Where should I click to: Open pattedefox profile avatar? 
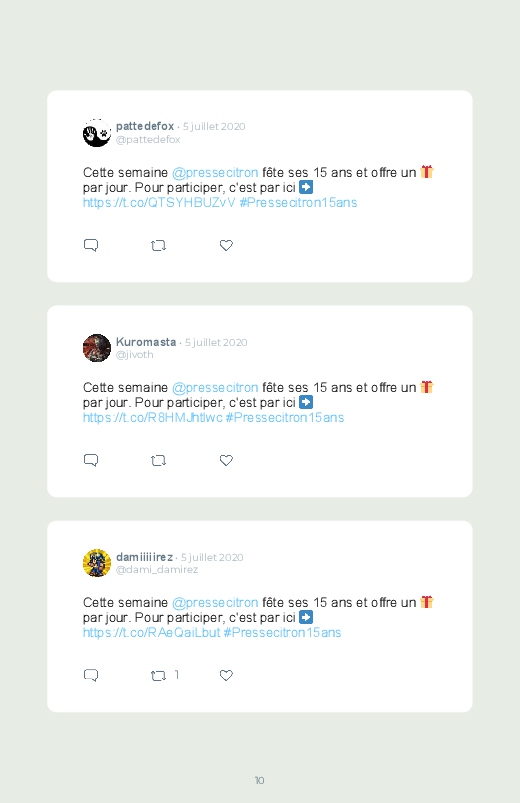(x=97, y=133)
